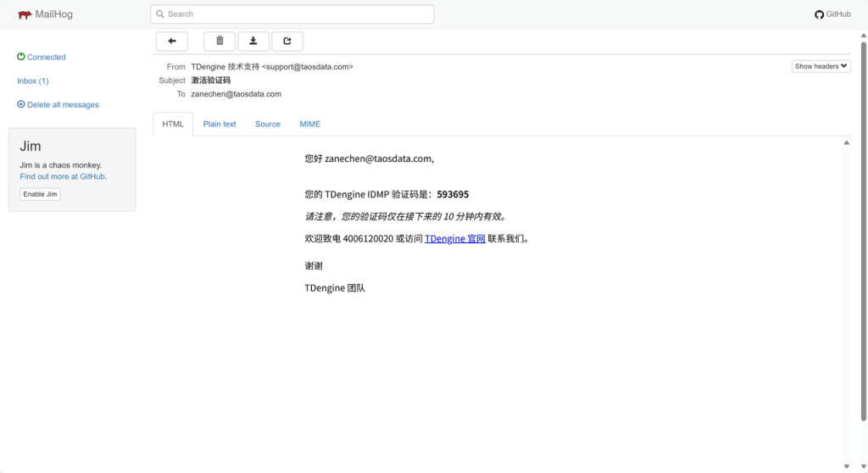The image size is (868, 473).
Task: Click message pane scroll-up arrow
Action: (x=847, y=143)
